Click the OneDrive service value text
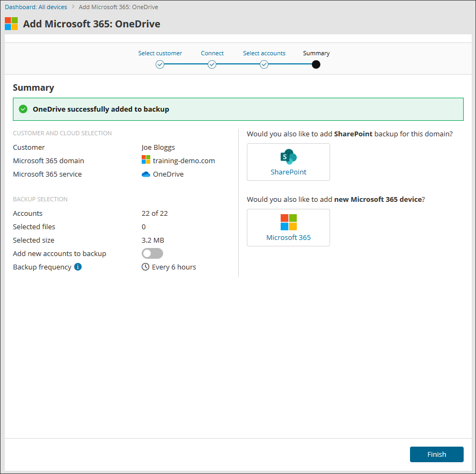This screenshot has height=474, width=476. pos(168,174)
